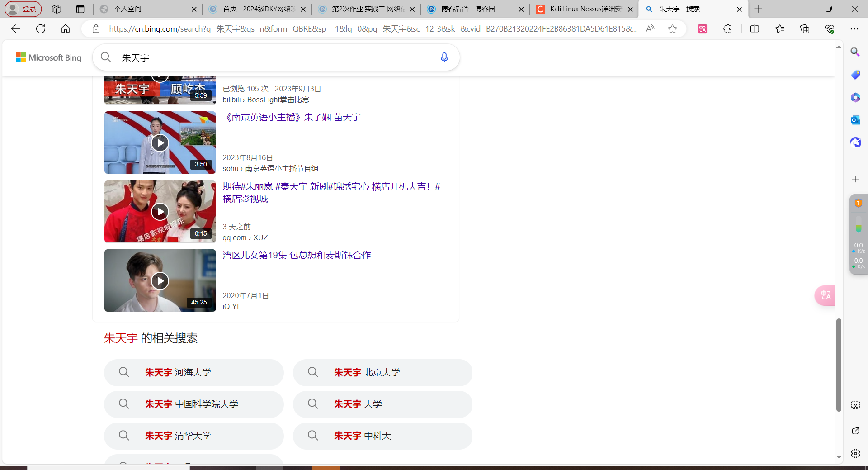The height and width of the screenshot is (470, 868).
Task: Search related 朱天宇 大学
Action: 382,404
